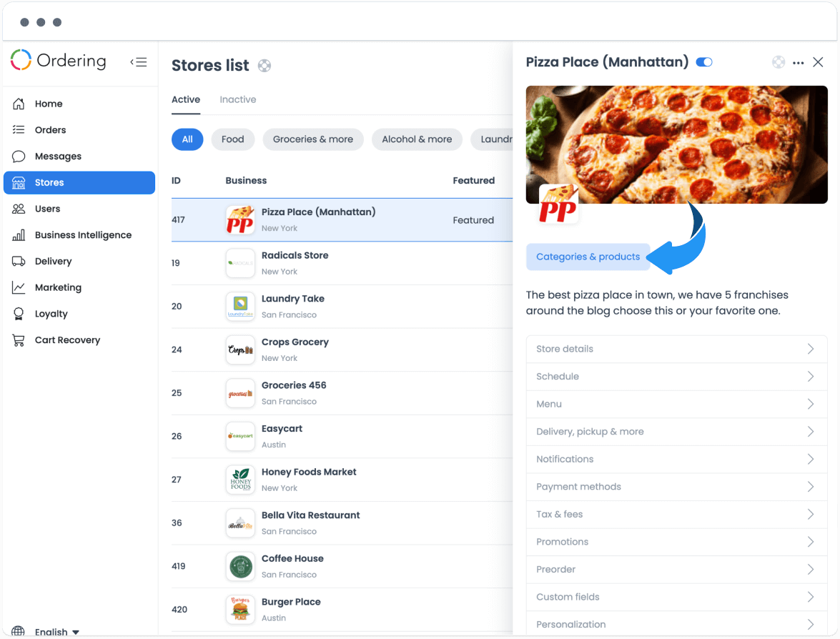Click the Coffee House logo
Viewport: 840px width, 639px height.
pyautogui.click(x=240, y=567)
